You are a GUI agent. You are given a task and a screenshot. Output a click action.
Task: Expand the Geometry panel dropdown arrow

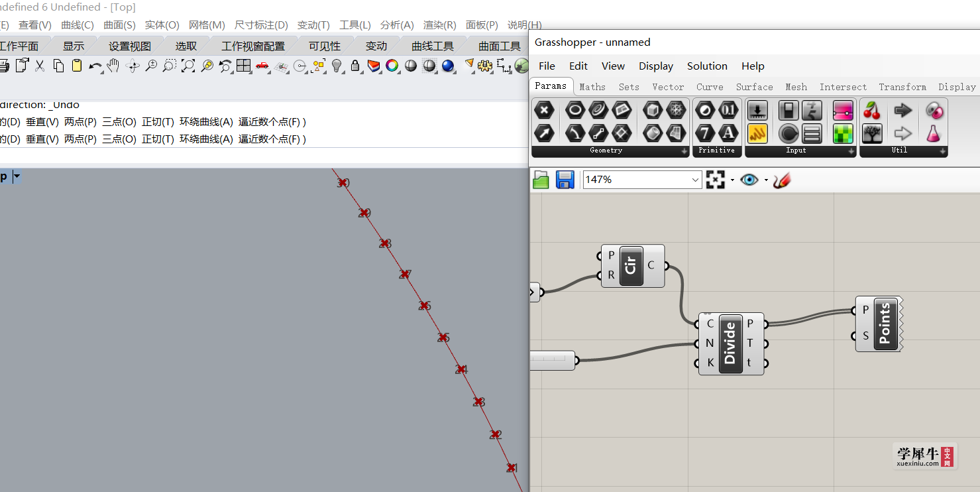[x=684, y=151]
